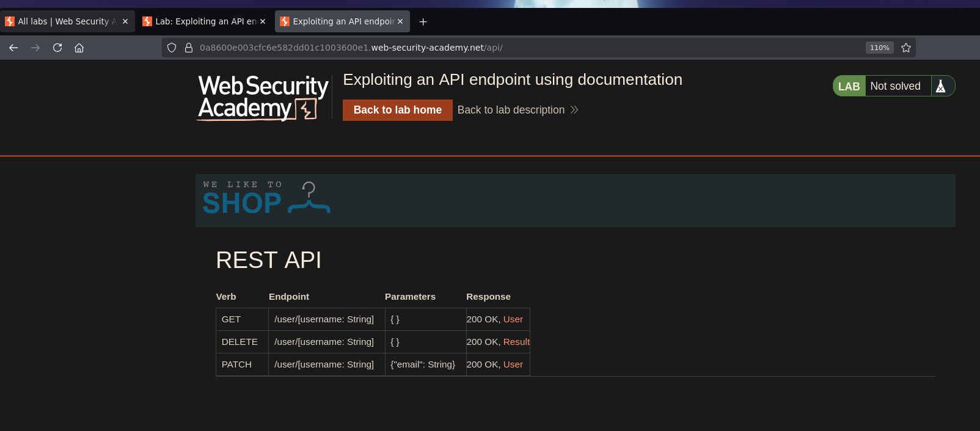
Task: Click the browser forward arrow
Action: coord(35,48)
